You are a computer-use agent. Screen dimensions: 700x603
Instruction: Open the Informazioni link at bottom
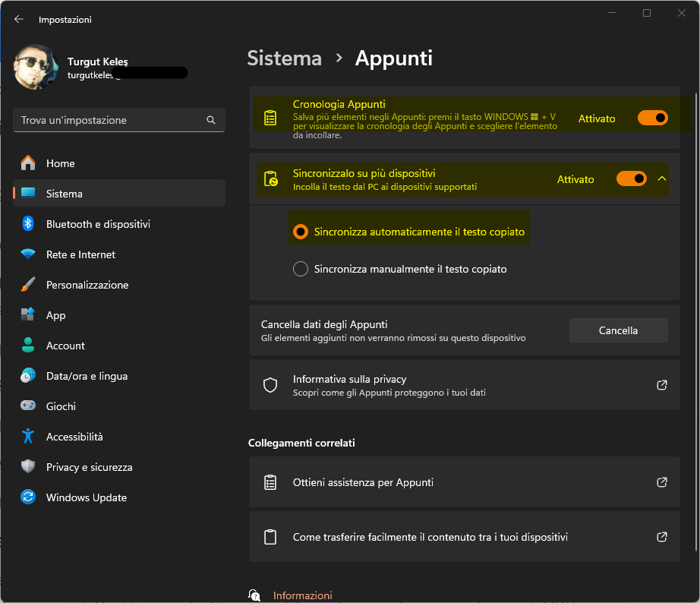tap(302, 595)
